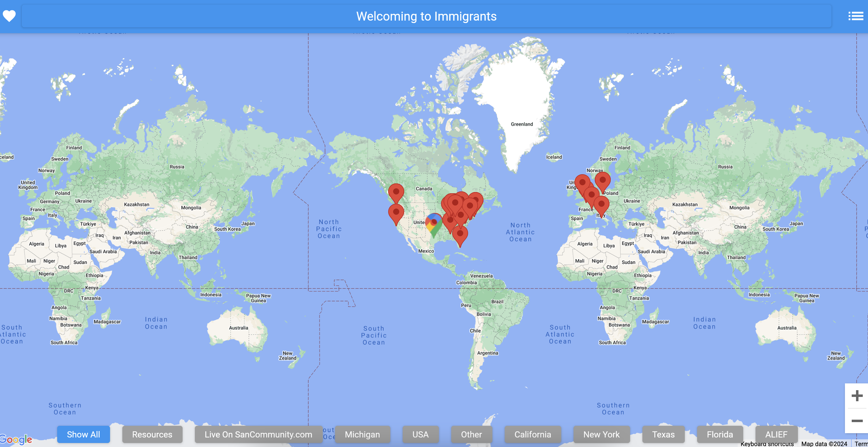Viewport: 868px width, 447px height.
Task: Click the Canada map label
Action: (424, 189)
